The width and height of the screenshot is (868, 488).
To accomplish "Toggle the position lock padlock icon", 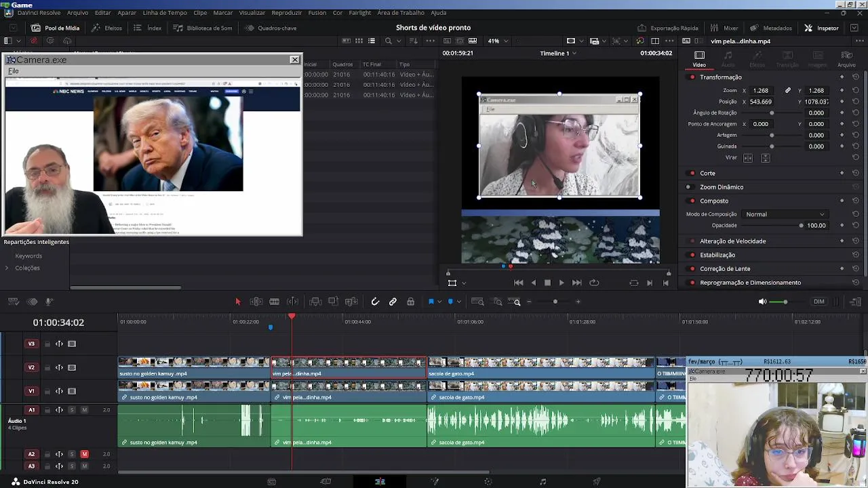I will tap(410, 302).
